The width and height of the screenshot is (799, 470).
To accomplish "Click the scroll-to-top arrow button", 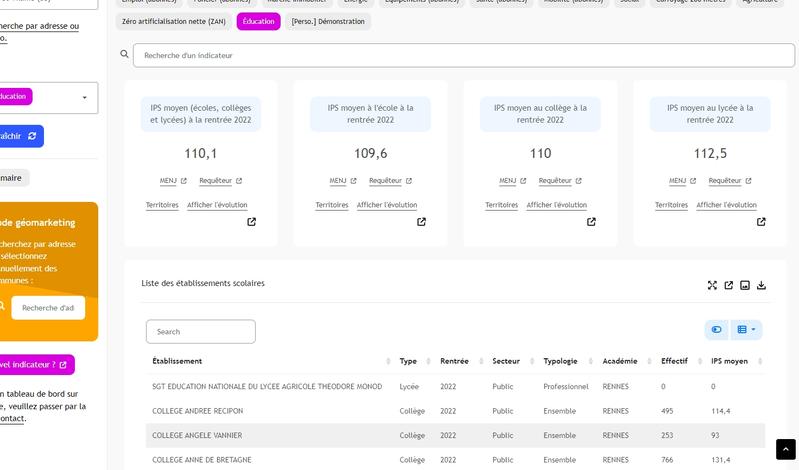I will tap(786, 451).
